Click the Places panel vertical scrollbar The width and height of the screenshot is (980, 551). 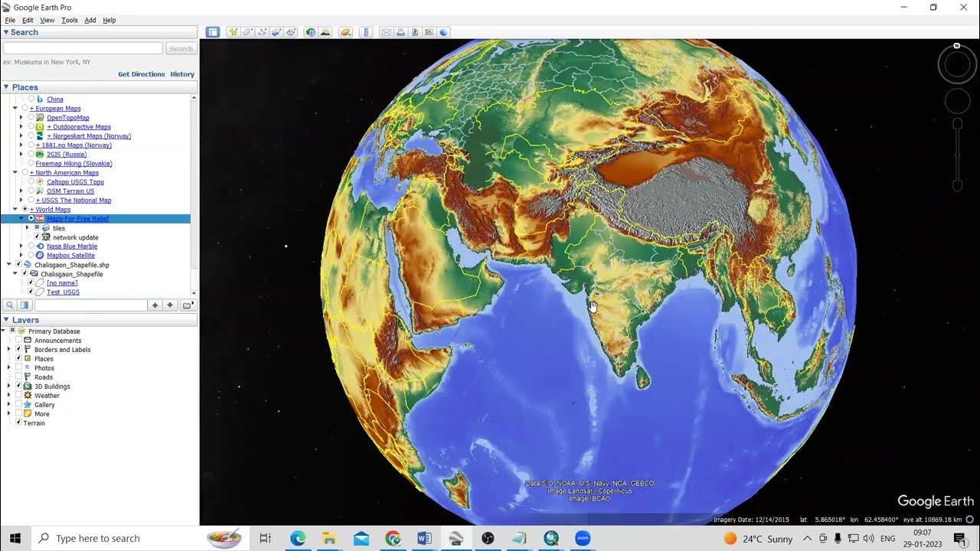(x=194, y=195)
